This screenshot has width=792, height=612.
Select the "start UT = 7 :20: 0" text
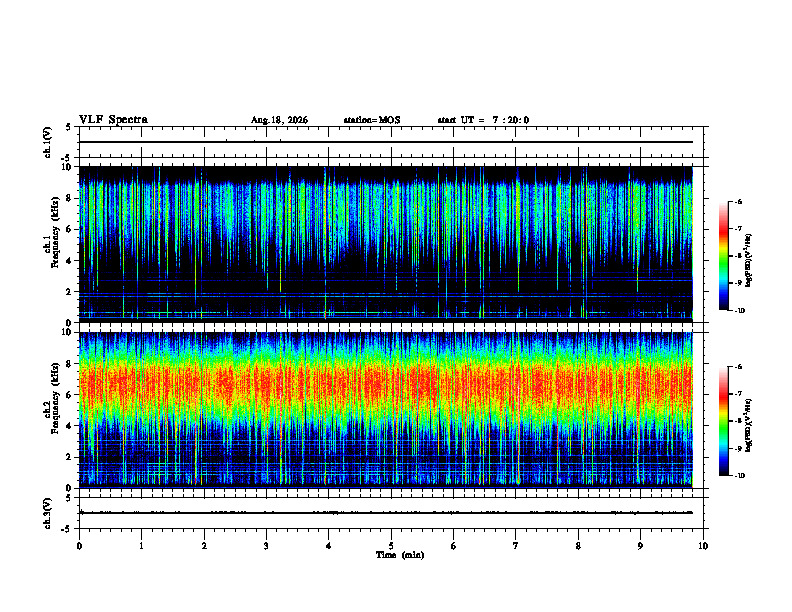coord(483,120)
